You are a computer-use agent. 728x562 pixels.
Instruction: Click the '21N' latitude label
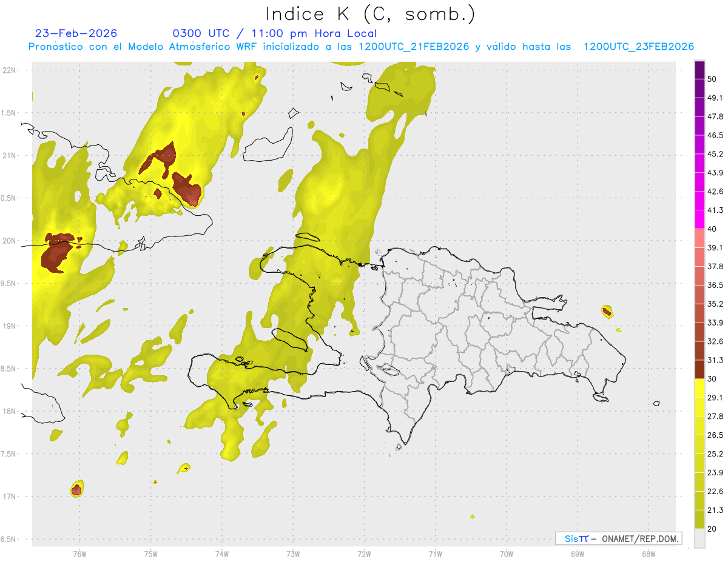pos(9,155)
